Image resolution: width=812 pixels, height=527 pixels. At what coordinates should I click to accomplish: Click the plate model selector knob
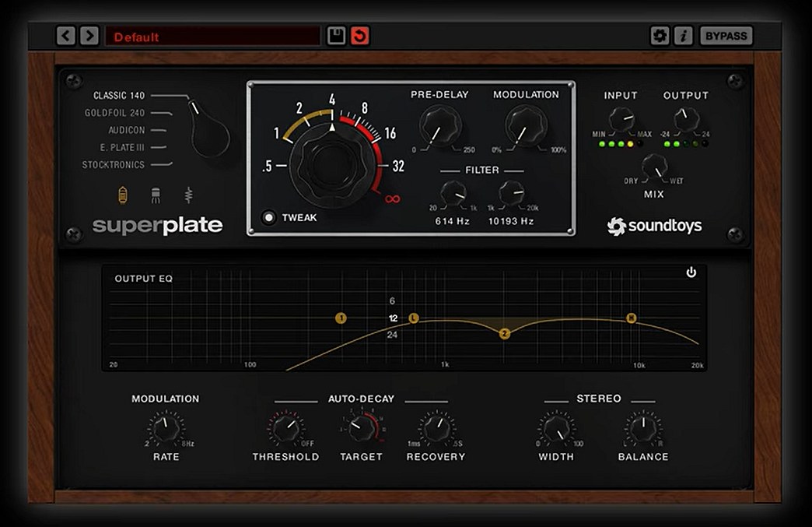click(209, 131)
